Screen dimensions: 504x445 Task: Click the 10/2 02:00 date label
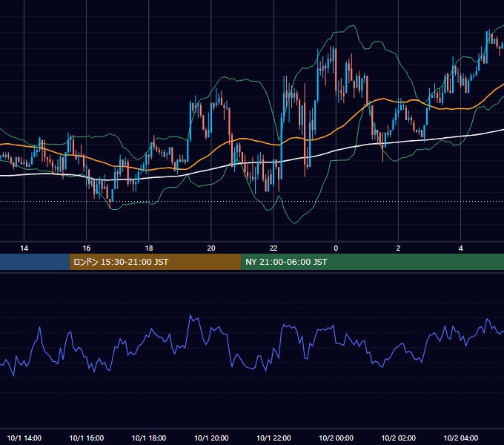point(398,438)
